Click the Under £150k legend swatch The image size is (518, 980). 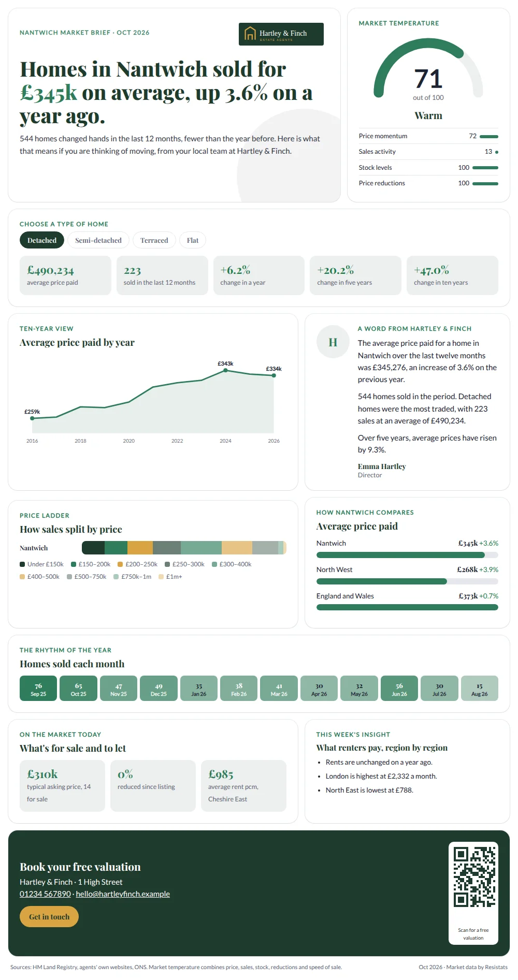22,564
